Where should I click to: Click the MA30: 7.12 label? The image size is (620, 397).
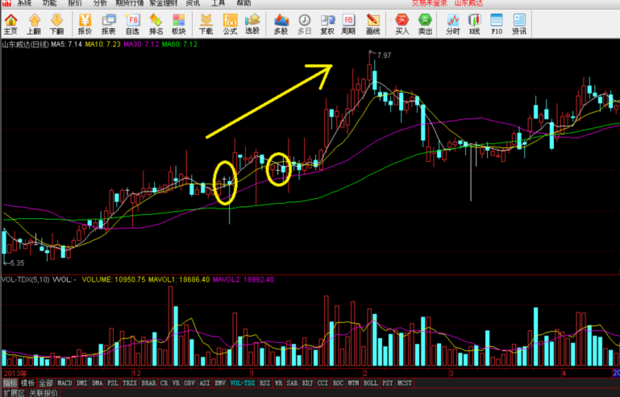[x=141, y=44]
